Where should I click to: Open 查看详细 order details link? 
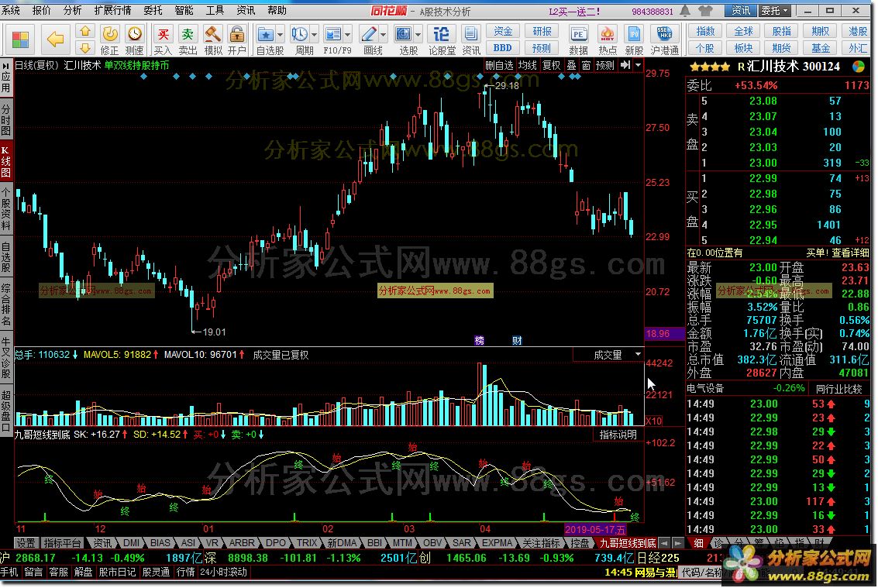click(850, 253)
